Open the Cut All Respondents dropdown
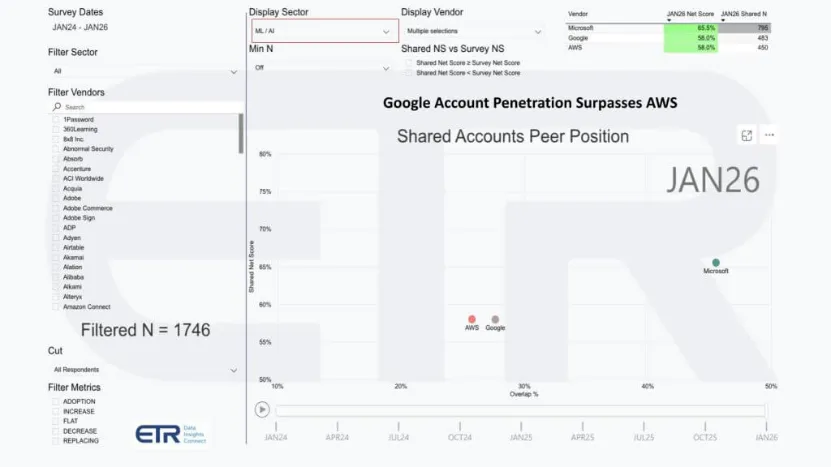831x468 pixels. [145, 370]
